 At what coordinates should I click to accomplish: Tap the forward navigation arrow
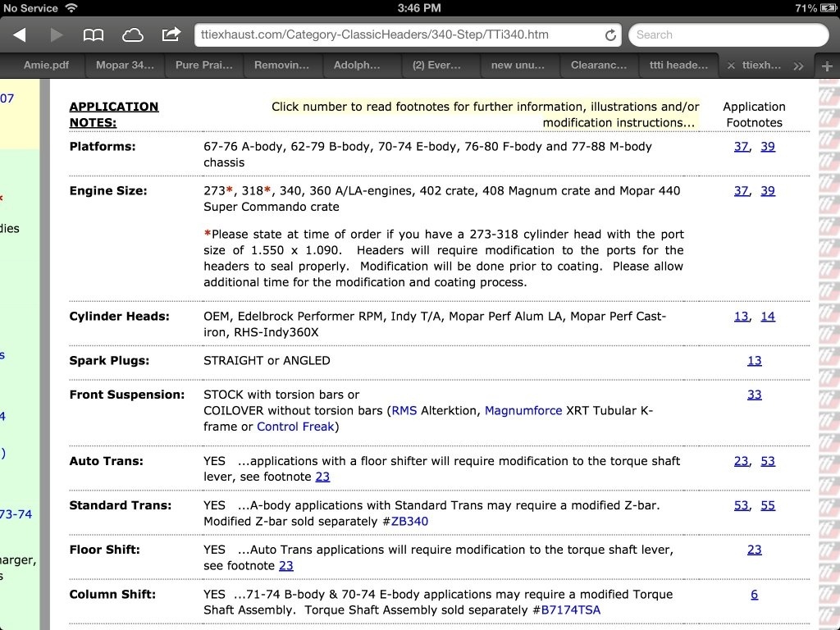[57, 34]
